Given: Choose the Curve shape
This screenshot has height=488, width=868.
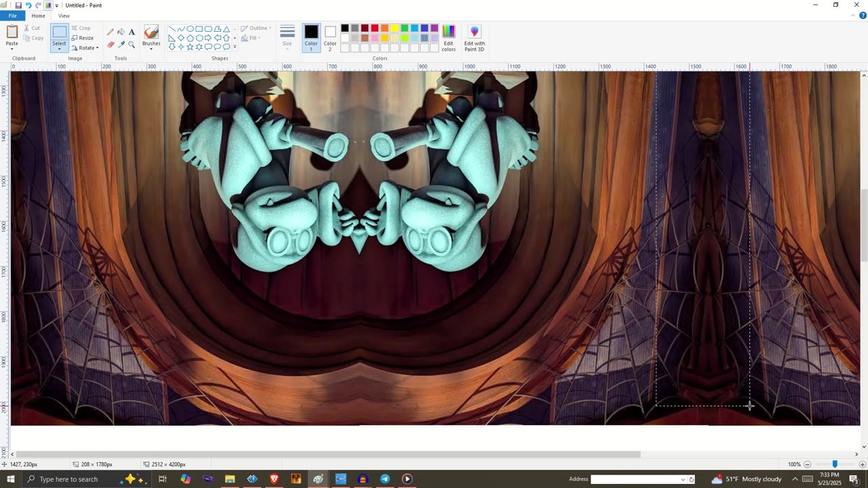Looking at the screenshot, I should point(180,29).
